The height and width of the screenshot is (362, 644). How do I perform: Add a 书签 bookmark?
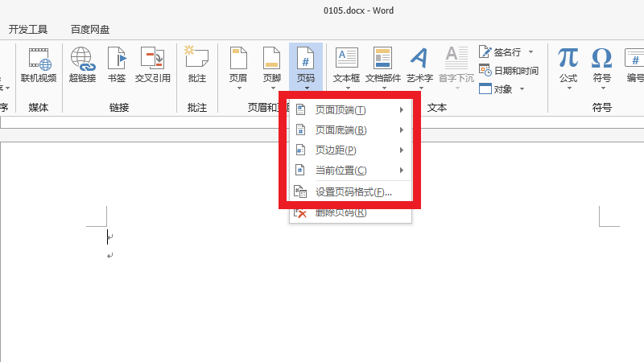pos(117,64)
